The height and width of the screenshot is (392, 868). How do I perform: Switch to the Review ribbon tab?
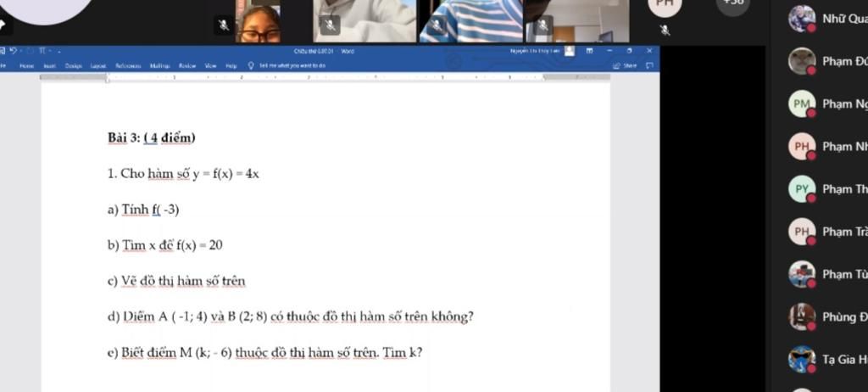pyautogui.click(x=187, y=65)
